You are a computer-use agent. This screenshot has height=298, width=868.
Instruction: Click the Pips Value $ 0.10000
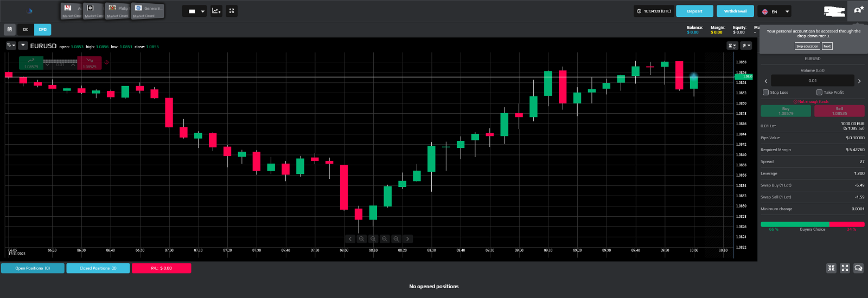click(x=855, y=138)
